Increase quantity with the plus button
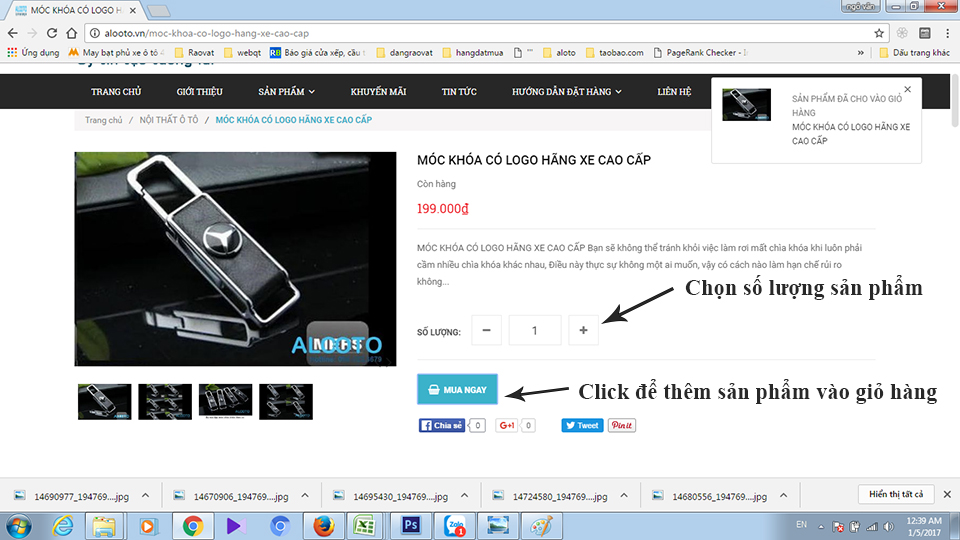Screen dimensions: 960x540 (x=583, y=331)
